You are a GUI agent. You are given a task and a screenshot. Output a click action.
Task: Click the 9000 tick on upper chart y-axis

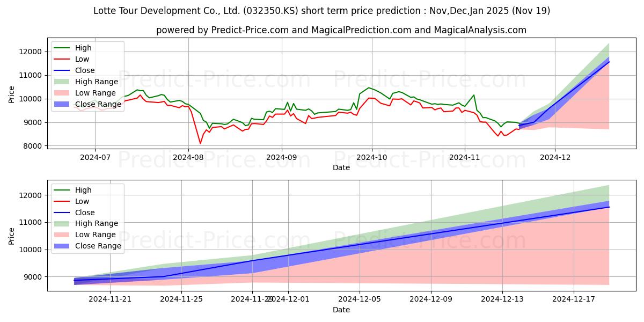click(x=32, y=122)
